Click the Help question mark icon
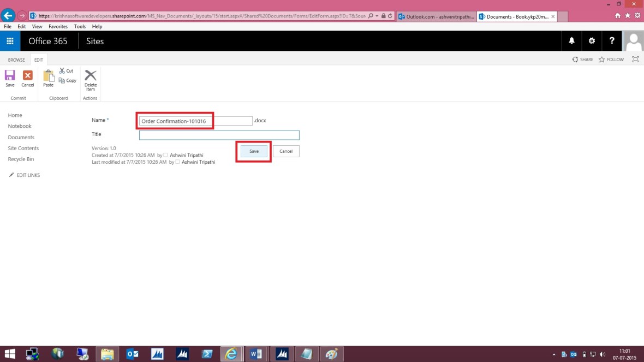 point(612,41)
